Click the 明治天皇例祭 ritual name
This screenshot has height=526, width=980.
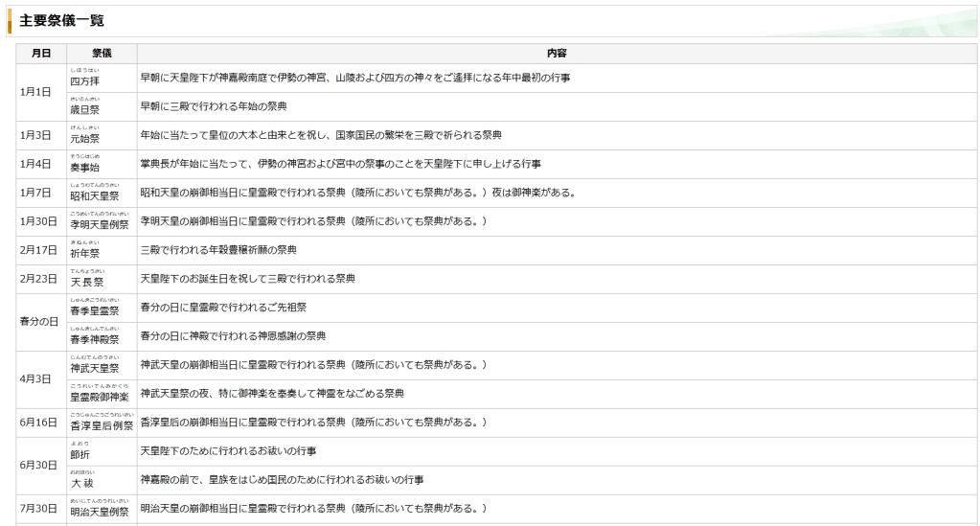coord(100,511)
